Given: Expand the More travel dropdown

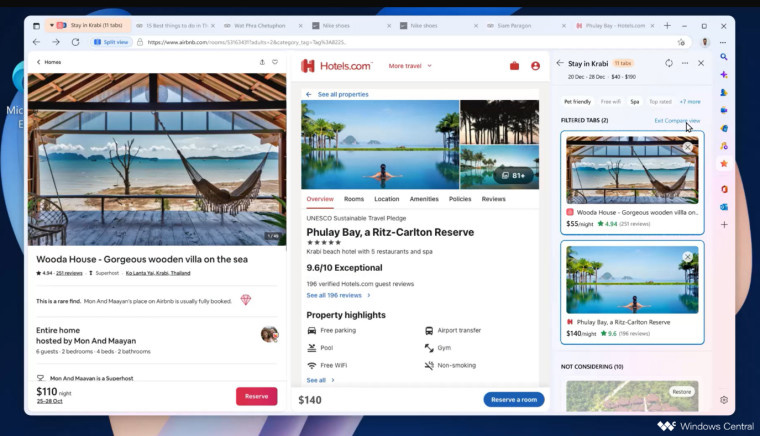Looking at the screenshot, I should tap(410, 66).
